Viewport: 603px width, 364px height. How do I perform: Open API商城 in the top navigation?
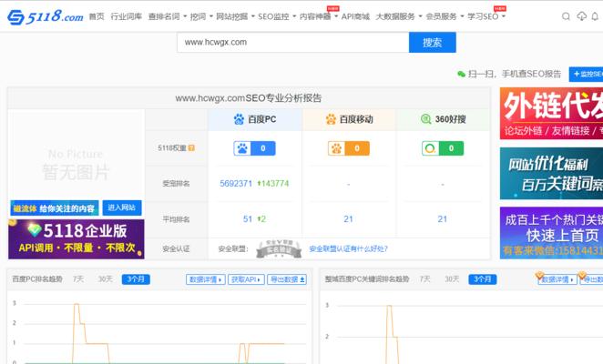click(x=355, y=16)
